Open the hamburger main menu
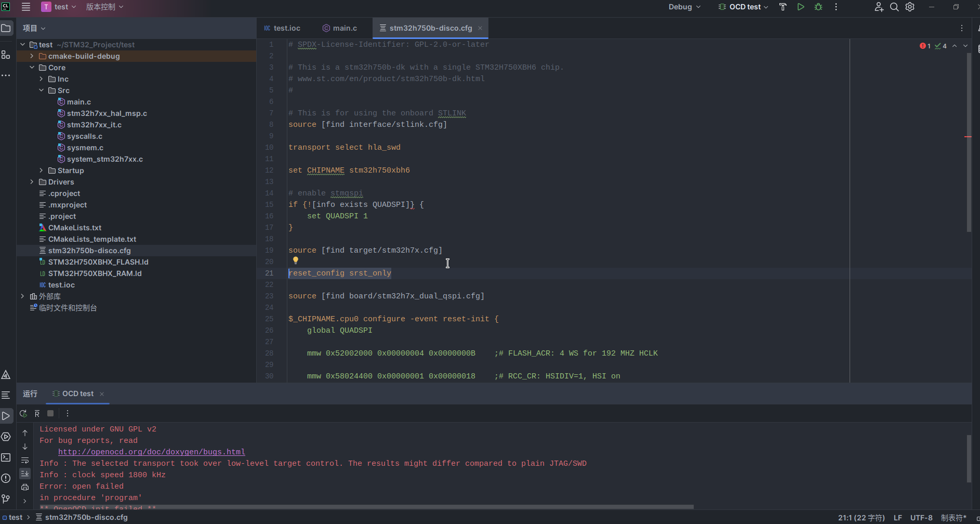The image size is (980, 524). [x=26, y=7]
